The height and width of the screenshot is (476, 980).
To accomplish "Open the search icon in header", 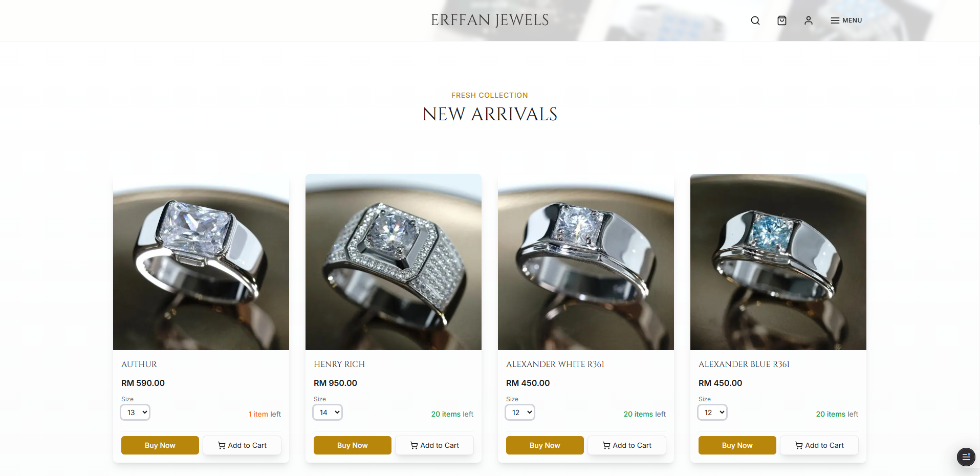I will pyautogui.click(x=755, y=20).
